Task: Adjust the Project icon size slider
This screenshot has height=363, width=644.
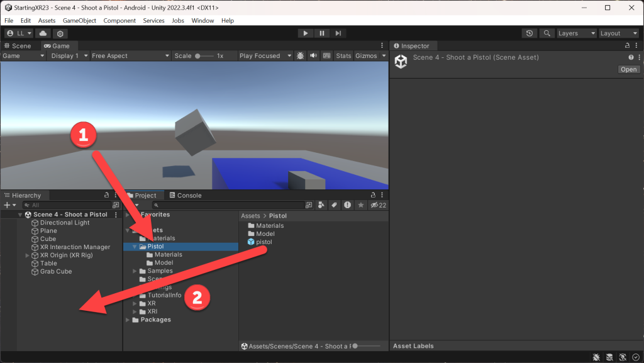Action: click(367, 346)
